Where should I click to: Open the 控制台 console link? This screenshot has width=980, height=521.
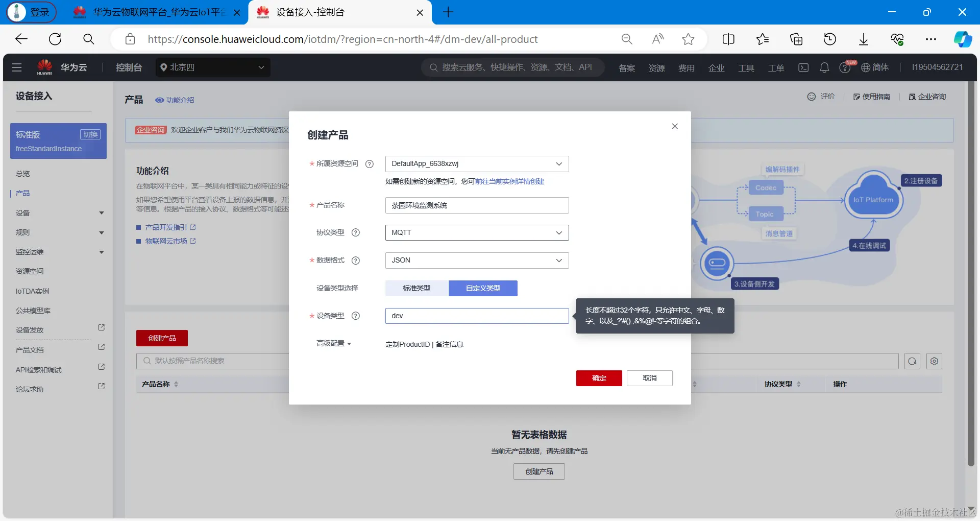coord(129,67)
